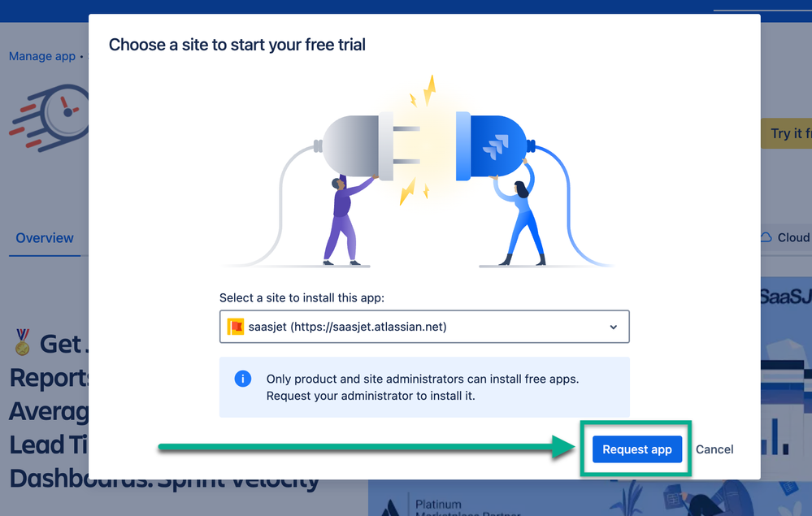
Task: Click the Platinum Marketplace Partner badge
Action: tap(449, 505)
